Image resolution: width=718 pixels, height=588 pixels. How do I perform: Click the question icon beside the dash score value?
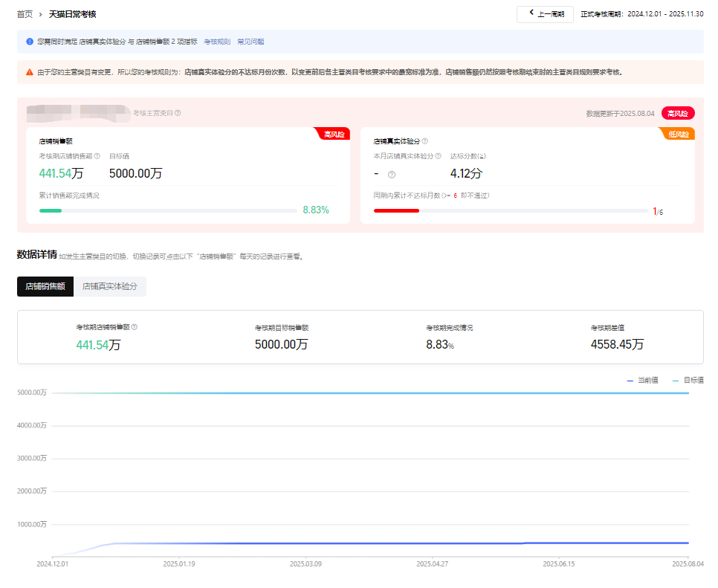[x=392, y=174]
